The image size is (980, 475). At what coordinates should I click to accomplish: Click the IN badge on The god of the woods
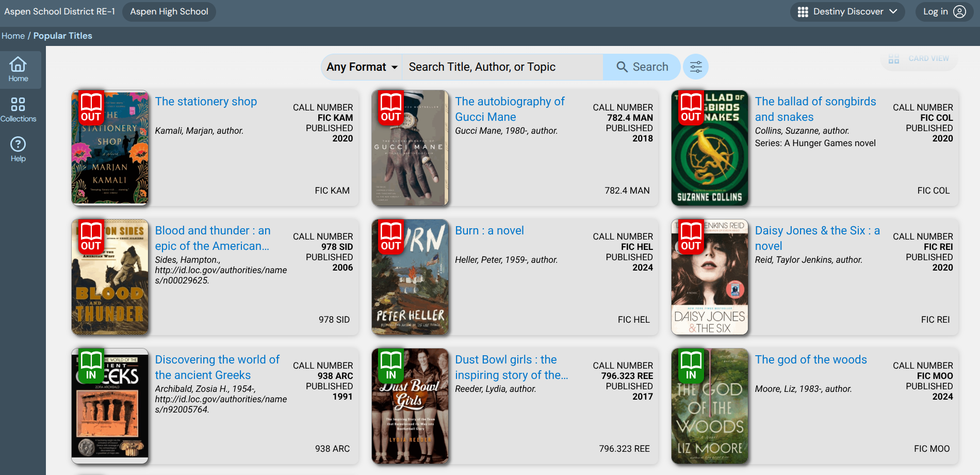click(x=691, y=366)
